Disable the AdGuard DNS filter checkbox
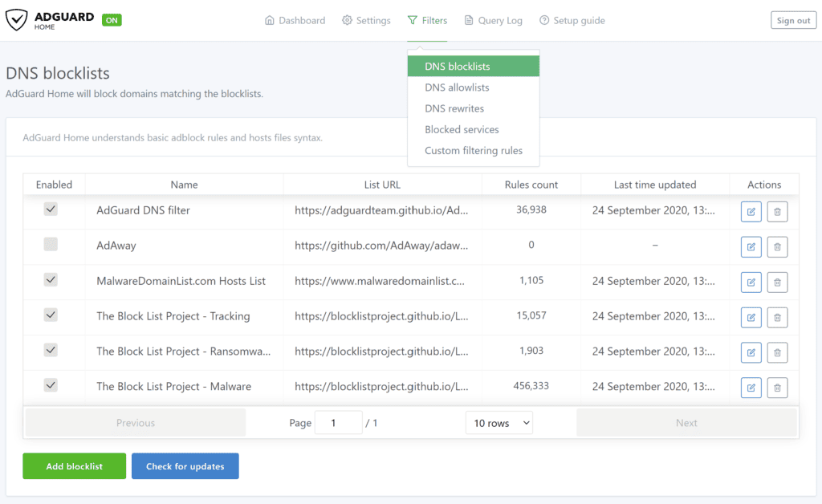 coord(51,209)
